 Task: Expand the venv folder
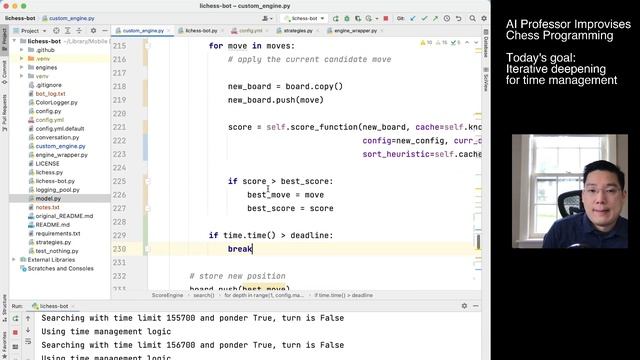tap(22, 76)
